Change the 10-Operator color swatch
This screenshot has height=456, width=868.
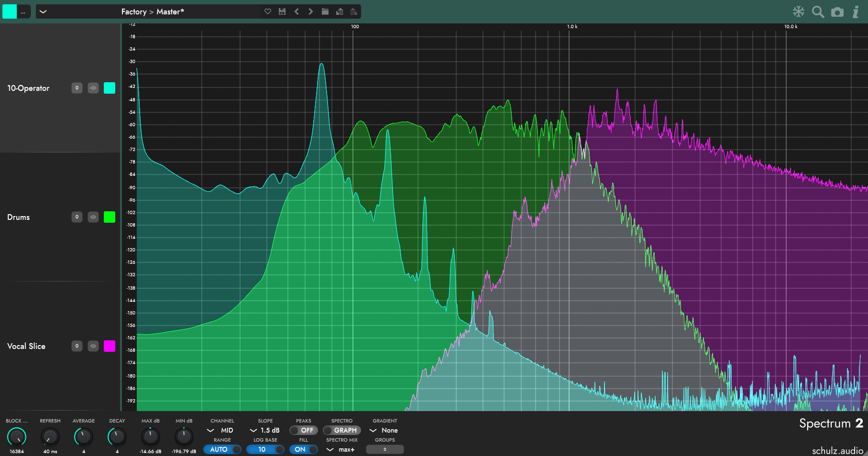[x=110, y=88]
